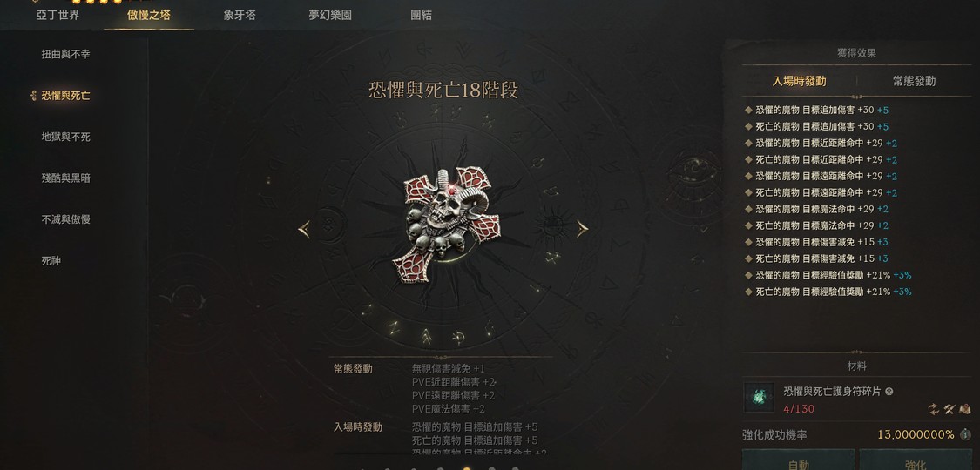Go to the next amulet stage arrow
This screenshot has height=470, width=980.
point(582,228)
